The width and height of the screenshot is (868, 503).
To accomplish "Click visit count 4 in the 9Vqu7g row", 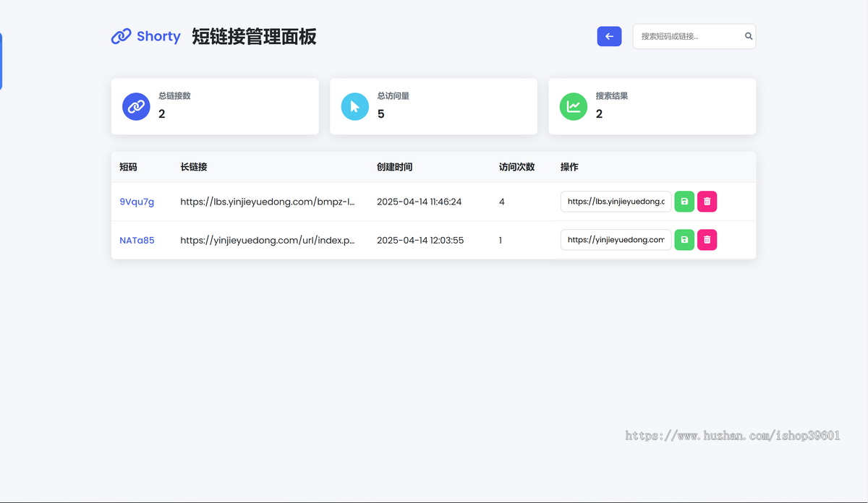I will (x=502, y=202).
